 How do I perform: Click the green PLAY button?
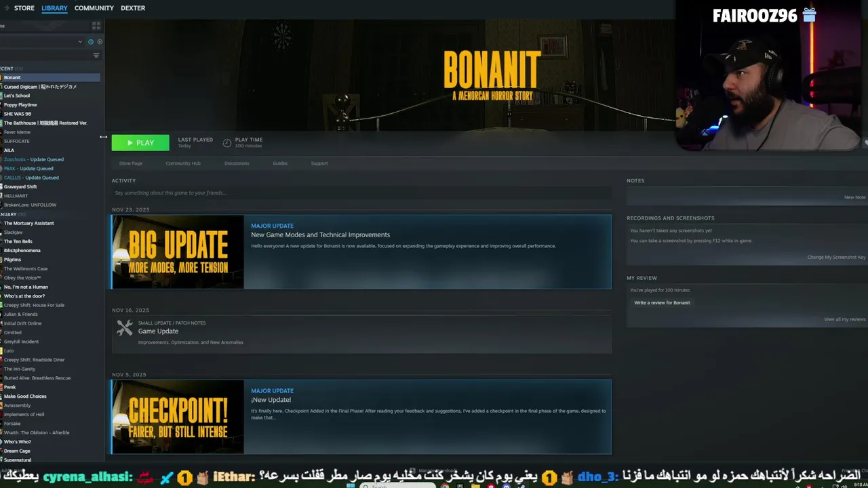pos(140,143)
